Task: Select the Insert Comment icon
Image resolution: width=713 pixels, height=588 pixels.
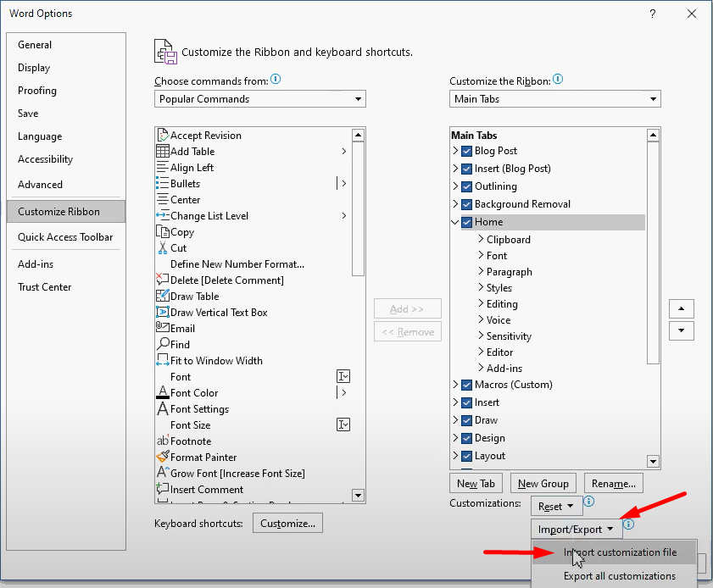Action: [162, 489]
